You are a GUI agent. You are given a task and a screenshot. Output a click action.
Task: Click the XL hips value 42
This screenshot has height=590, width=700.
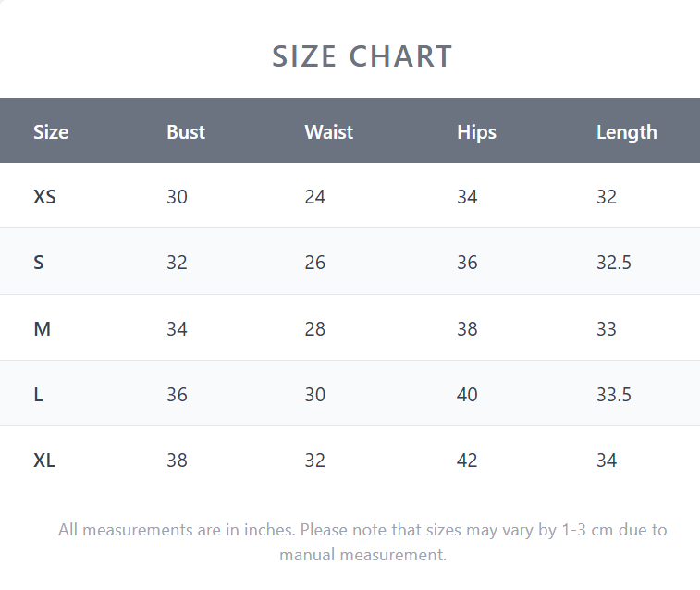pos(467,461)
